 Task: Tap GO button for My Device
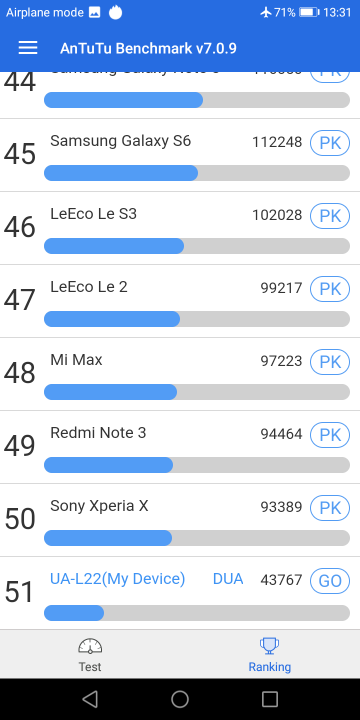point(330,581)
